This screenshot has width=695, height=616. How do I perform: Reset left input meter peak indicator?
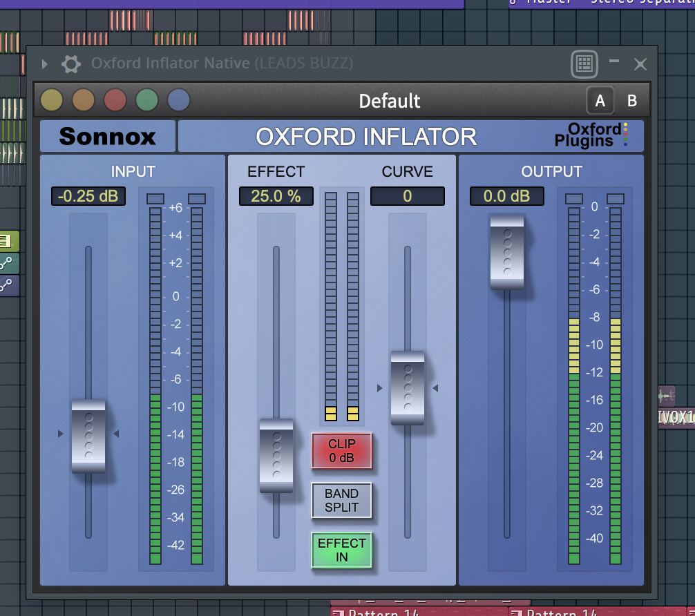[155, 198]
